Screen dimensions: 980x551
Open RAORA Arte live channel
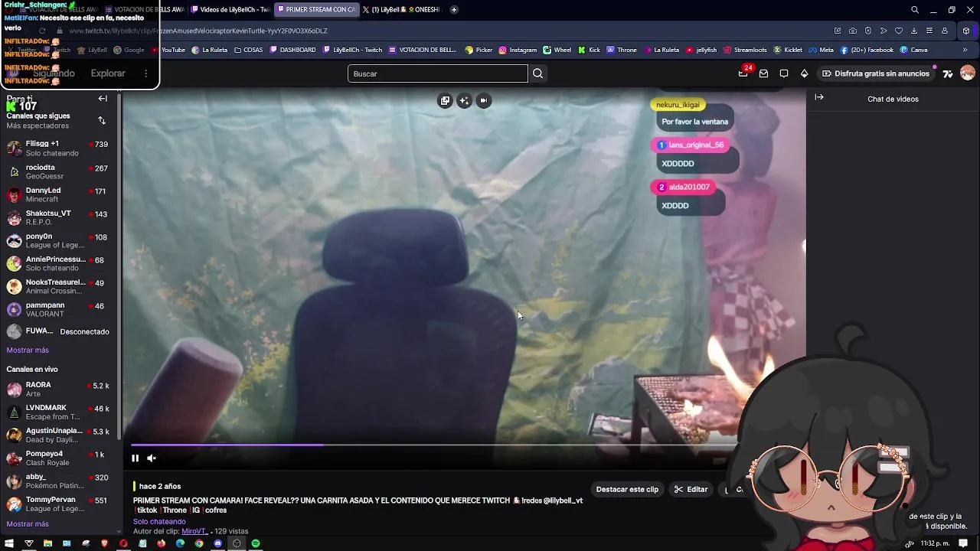58,390
